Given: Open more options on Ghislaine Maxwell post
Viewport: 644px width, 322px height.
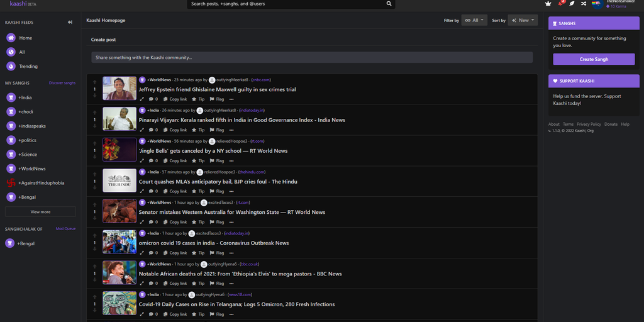Looking at the screenshot, I should pos(231,99).
